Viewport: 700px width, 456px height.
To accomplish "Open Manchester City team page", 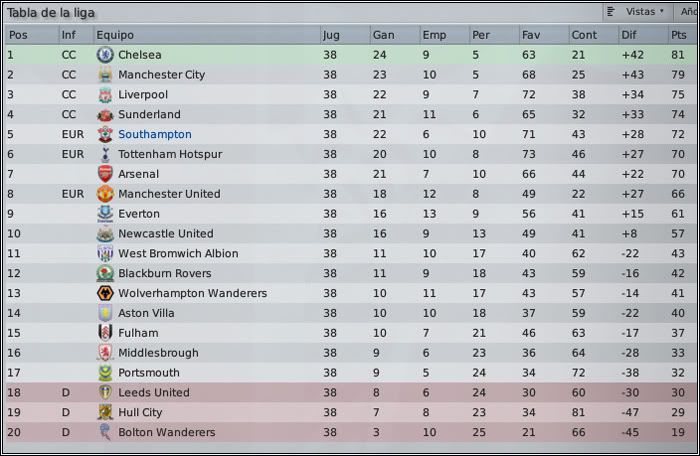I will click(x=161, y=75).
